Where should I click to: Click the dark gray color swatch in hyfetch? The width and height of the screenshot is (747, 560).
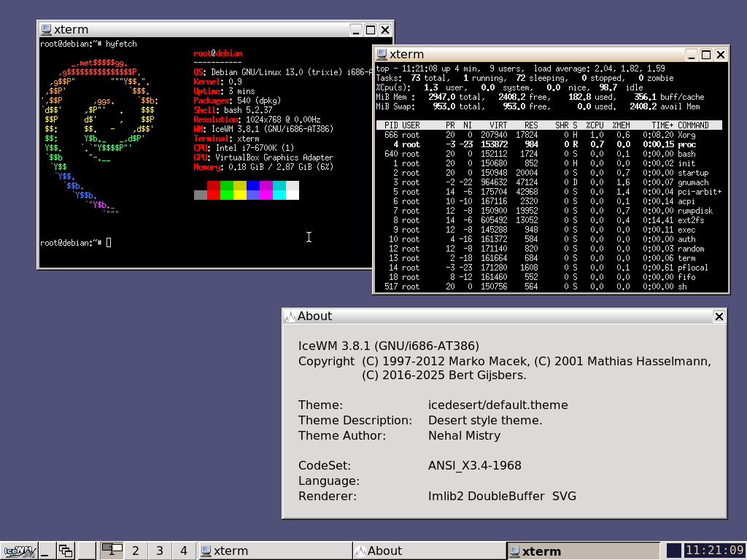click(x=201, y=195)
